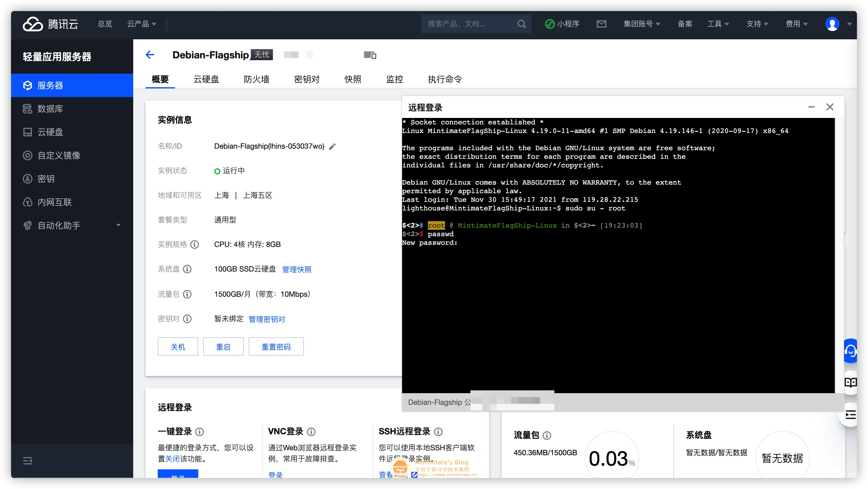
Task: Show info for SSH远程登录
Action: click(x=438, y=432)
